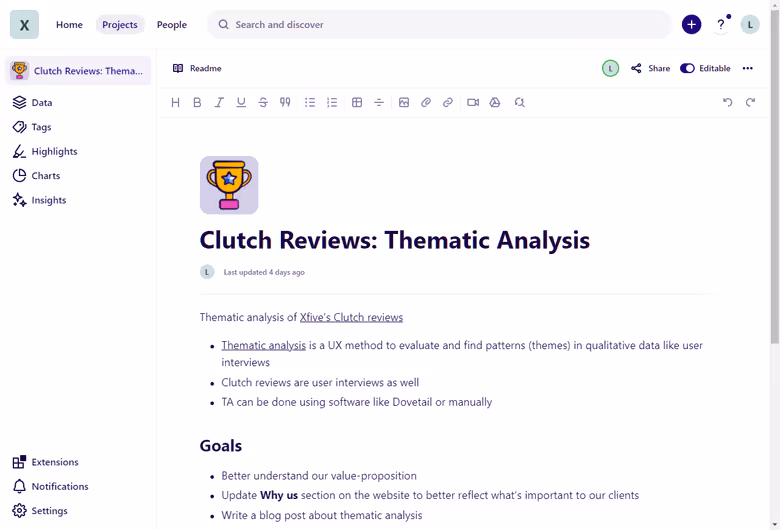Open the help question mark menu
The height and width of the screenshot is (530, 780).
click(720, 24)
